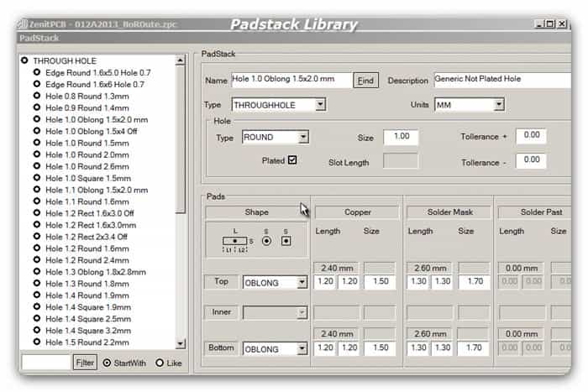Viewport: 588px width, 392px height.
Task: Click the Copper column header
Action: click(x=357, y=212)
